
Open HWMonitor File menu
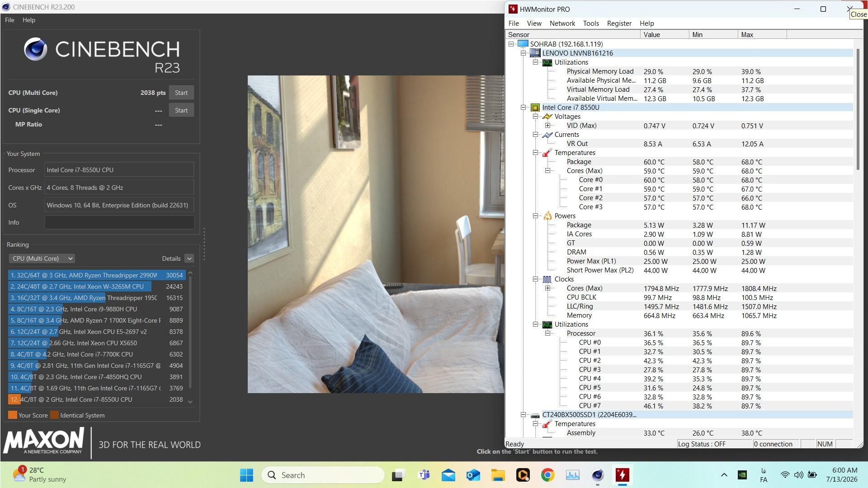[x=514, y=23]
